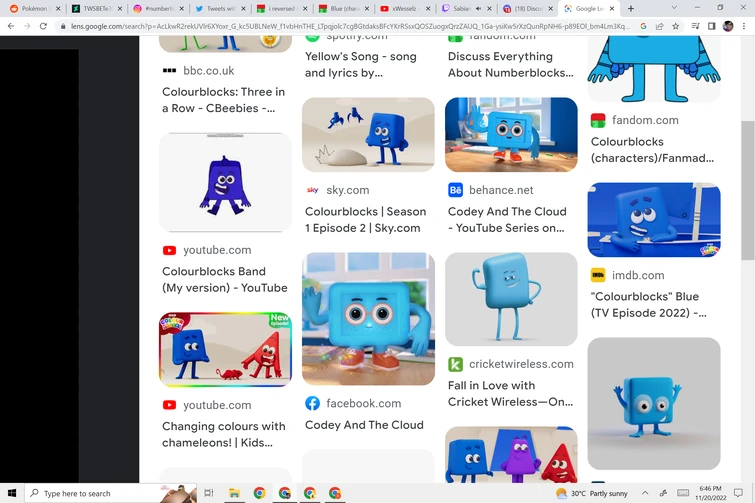
Task: Close the Pokémon tab
Action: [58, 8]
